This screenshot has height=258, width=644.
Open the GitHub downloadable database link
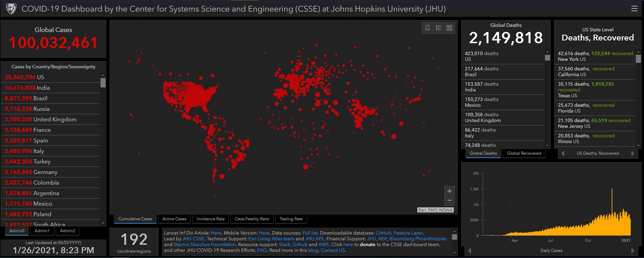[383, 233]
